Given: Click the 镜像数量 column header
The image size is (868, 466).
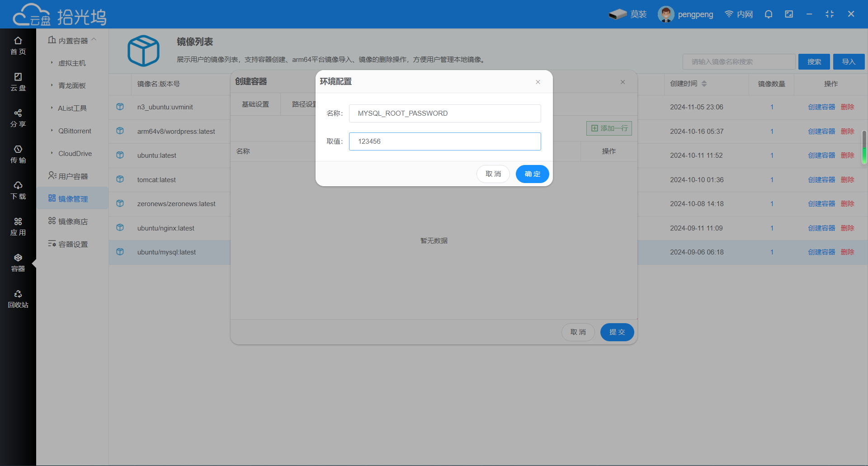Looking at the screenshot, I should 772,84.
